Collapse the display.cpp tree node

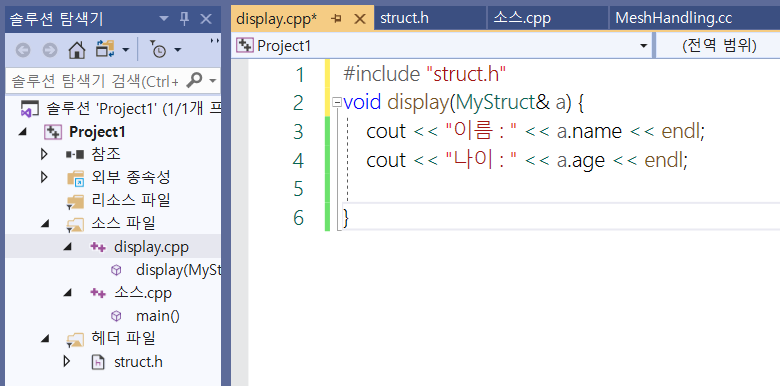coord(68,247)
